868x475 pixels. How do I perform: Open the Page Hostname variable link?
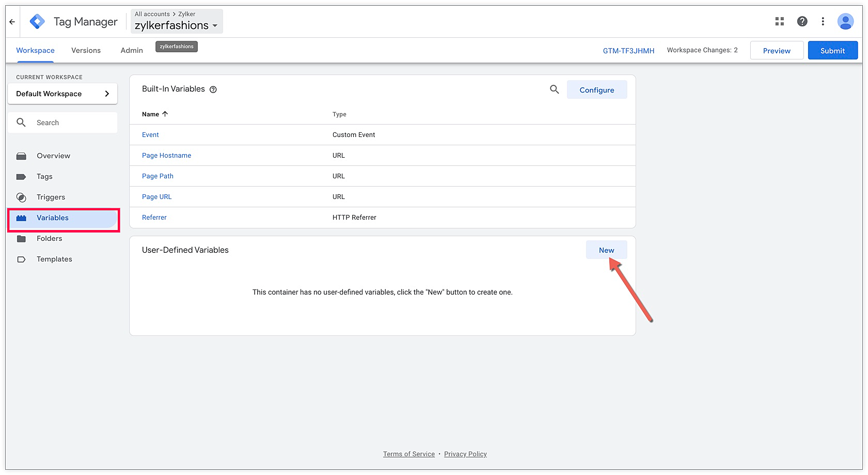click(166, 156)
